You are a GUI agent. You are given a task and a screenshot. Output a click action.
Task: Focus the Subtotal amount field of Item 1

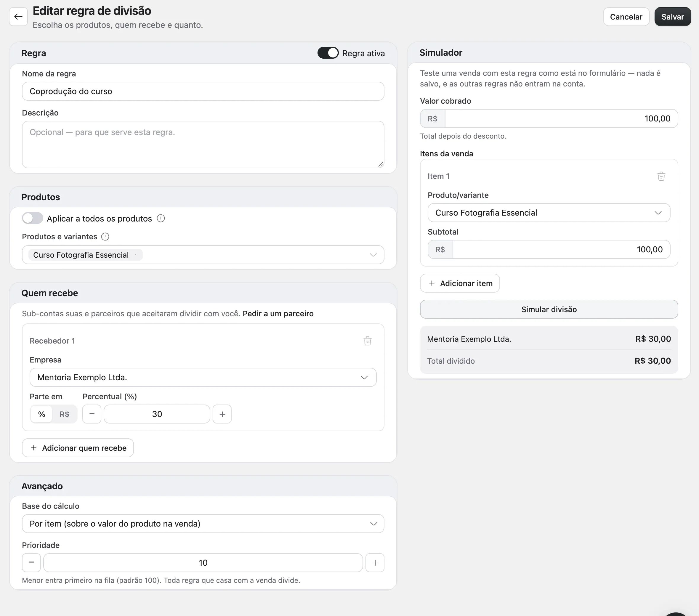pyautogui.click(x=561, y=249)
